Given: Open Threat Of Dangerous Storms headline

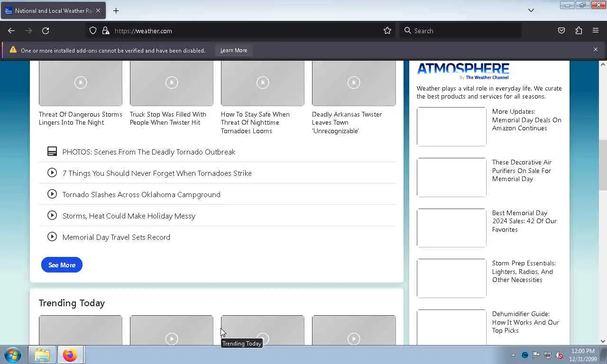Looking at the screenshot, I should pyautogui.click(x=81, y=118).
